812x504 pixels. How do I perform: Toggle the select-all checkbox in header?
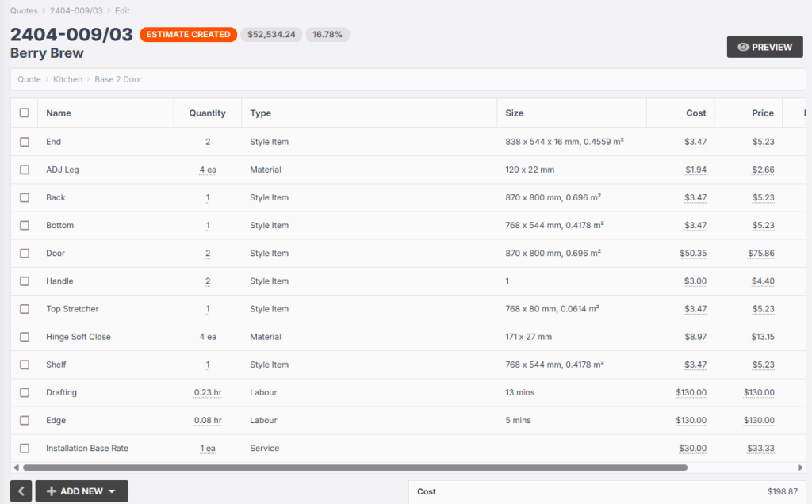[x=25, y=113]
